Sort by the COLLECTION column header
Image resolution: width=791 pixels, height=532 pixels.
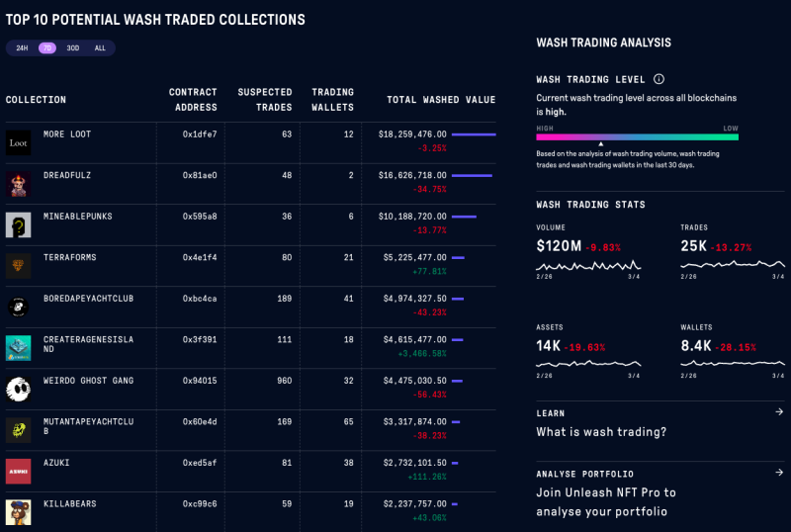(x=36, y=100)
